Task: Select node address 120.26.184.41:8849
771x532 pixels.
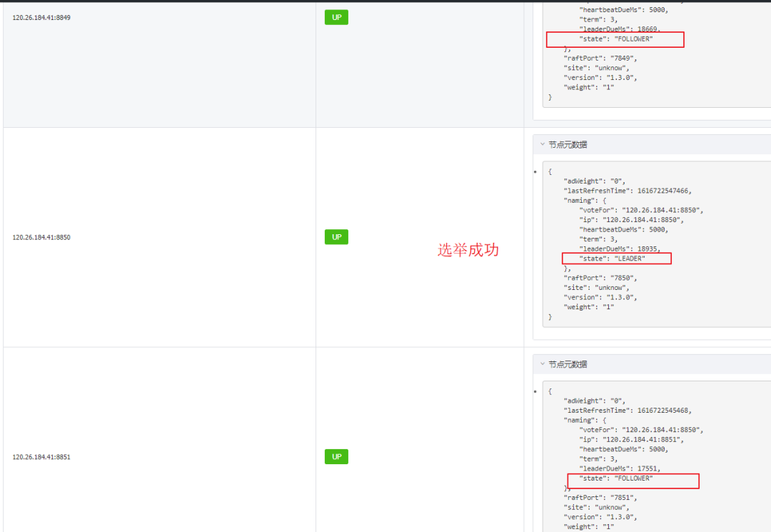Action: [41, 18]
